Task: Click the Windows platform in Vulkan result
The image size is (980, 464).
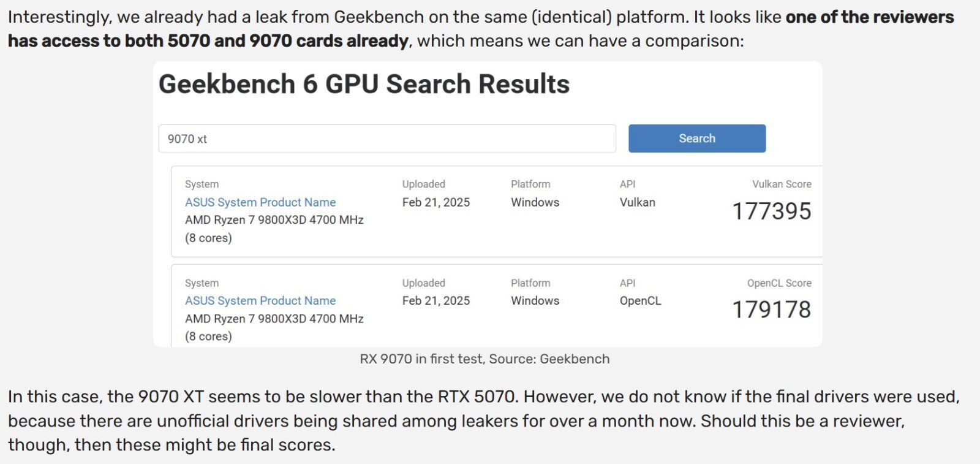Action: pos(535,202)
